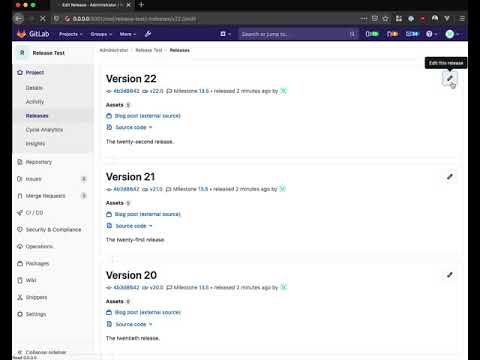Open the admin wrench icon in navbar

pos(148,34)
